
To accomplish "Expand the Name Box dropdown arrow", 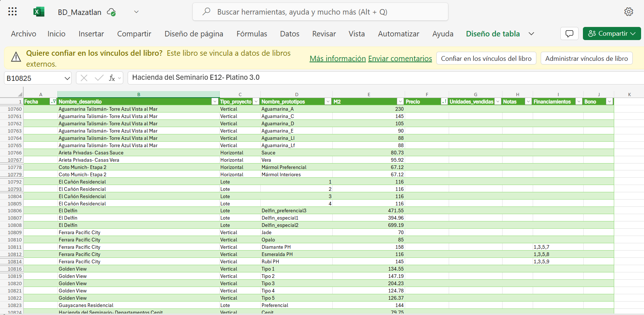I will click(67, 78).
